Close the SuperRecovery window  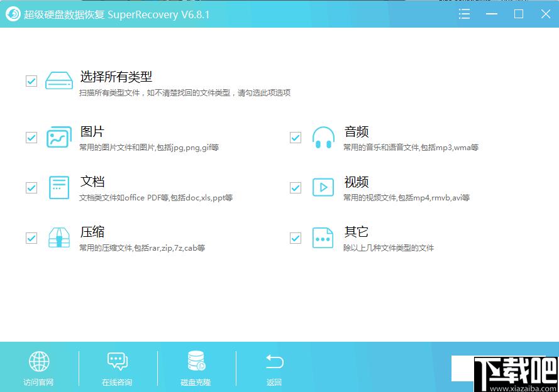tap(545, 14)
